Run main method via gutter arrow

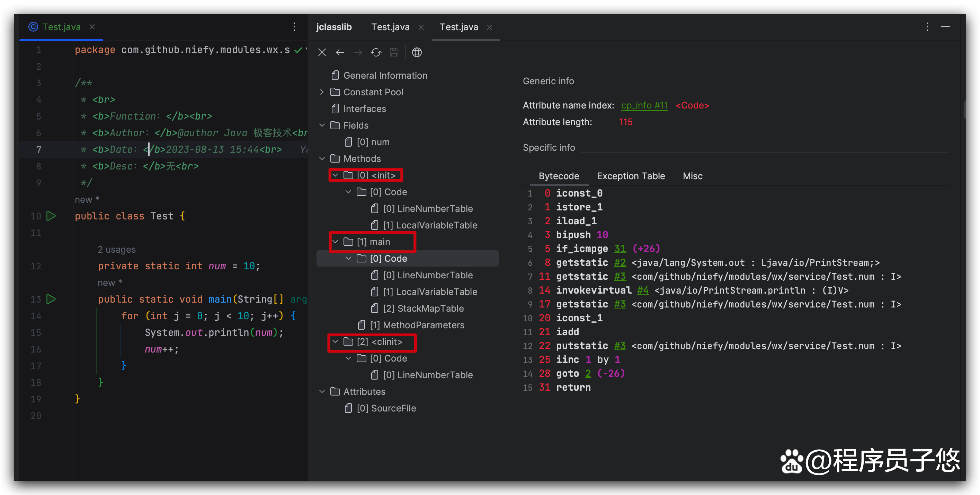pos(51,299)
